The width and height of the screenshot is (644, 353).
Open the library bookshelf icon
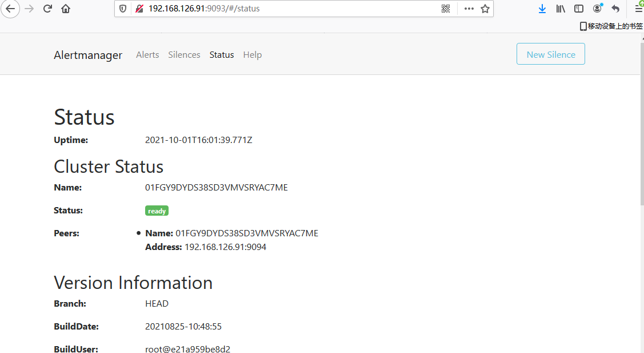coord(561,9)
